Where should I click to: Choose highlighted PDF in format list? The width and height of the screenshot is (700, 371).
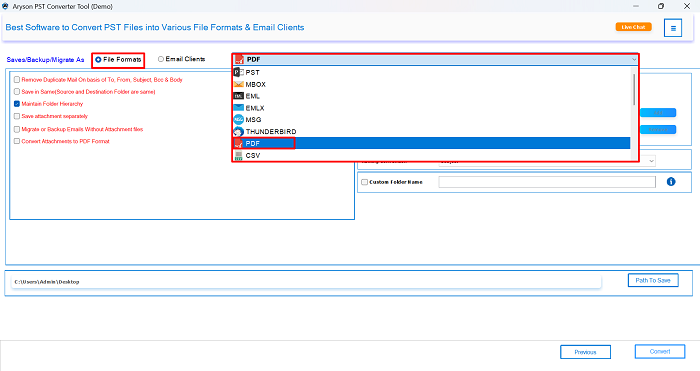(431, 143)
